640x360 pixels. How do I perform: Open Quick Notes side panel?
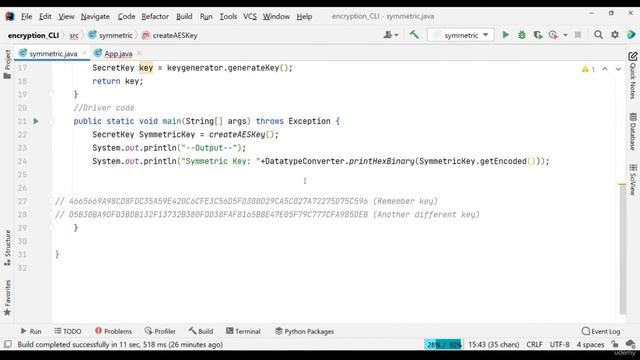(633, 75)
